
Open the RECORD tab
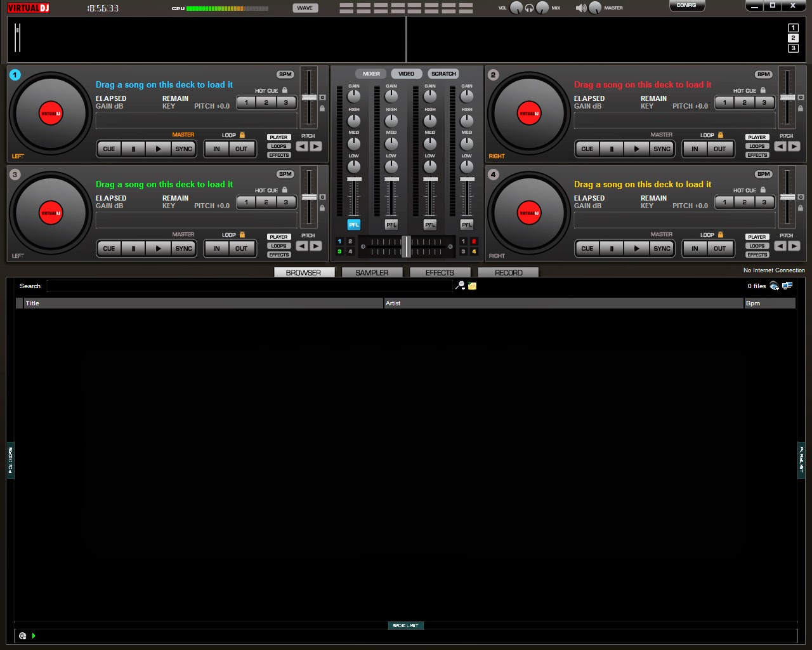pos(509,272)
